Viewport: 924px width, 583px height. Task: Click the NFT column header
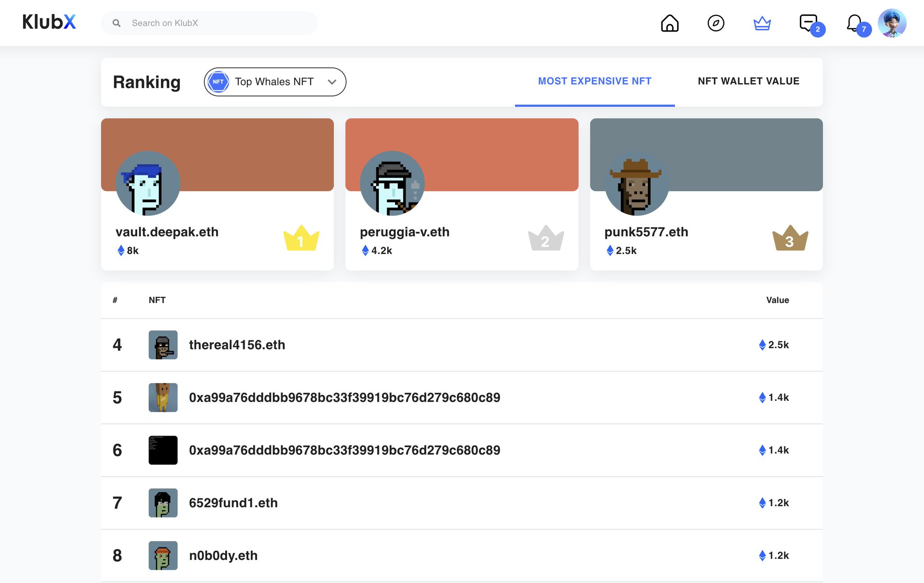click(157, 300)
